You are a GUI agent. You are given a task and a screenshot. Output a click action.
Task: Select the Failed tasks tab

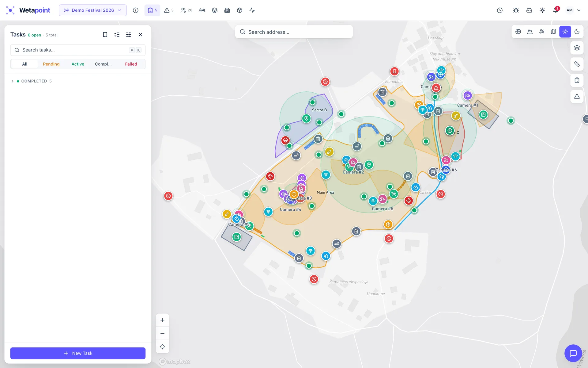coord(131,64)
